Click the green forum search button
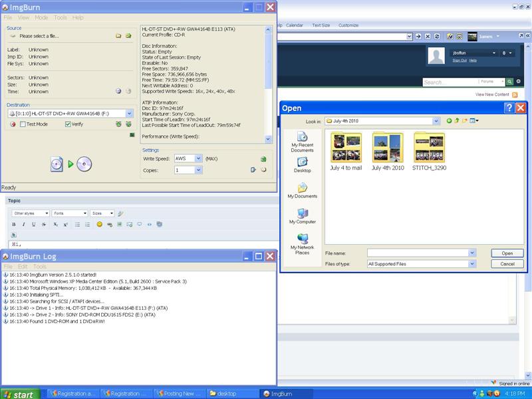The image size is (532, 399). click(x=509, y=81)
